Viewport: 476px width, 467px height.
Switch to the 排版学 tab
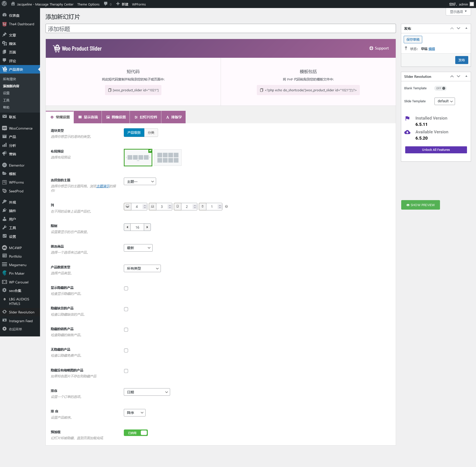174,117
